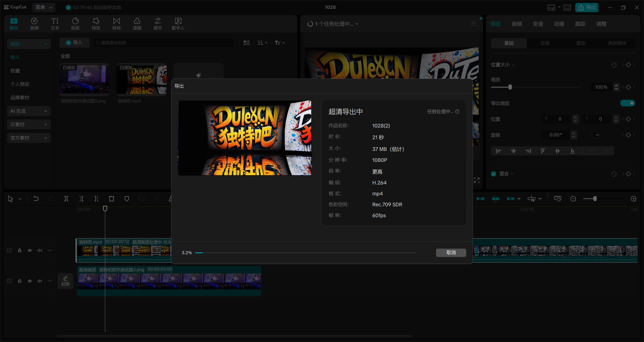Select the 抠像 sub-tab
The height and width of the screenshot is (342, 644).
[x=545, y=43]
